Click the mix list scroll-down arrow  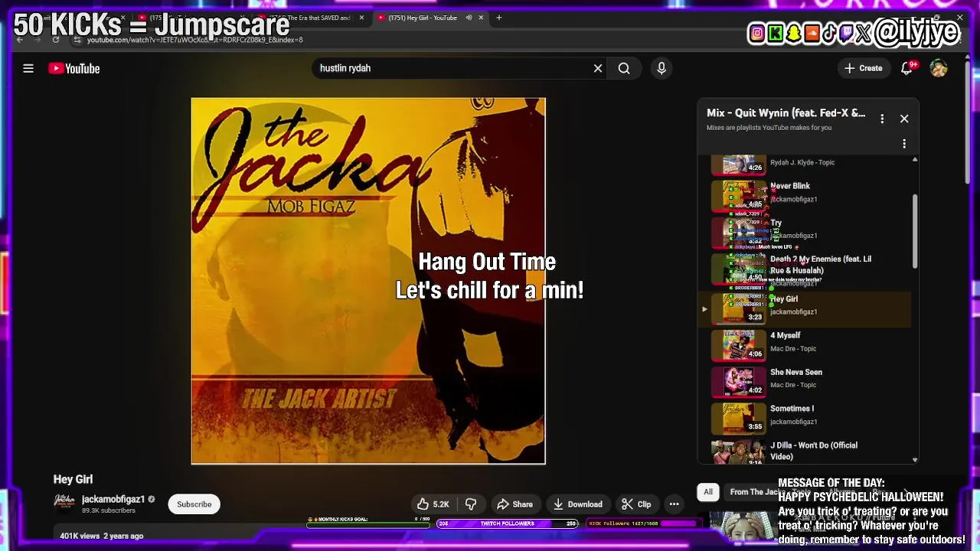point(914,460)
